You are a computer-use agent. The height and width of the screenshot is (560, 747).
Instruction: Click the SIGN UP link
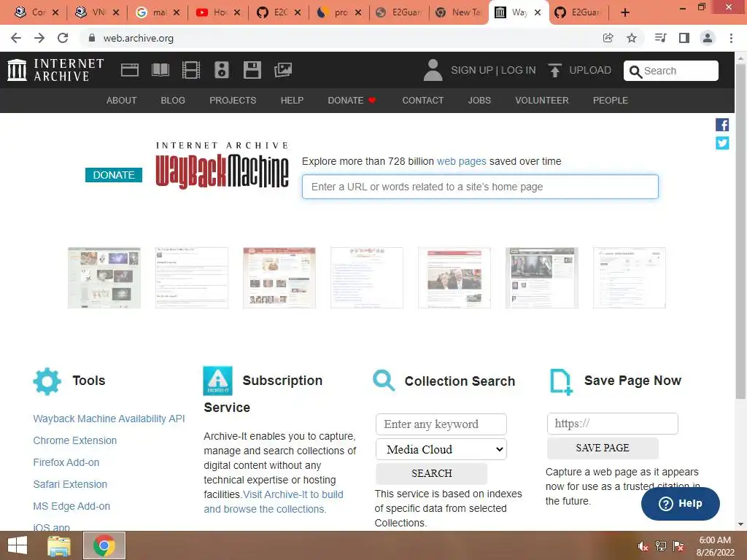tap(472, 70)
